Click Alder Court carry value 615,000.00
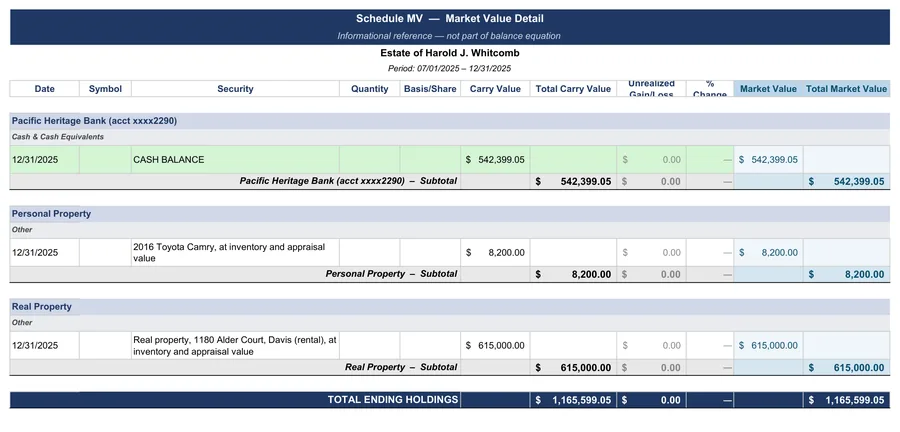 tap(495, 345)
